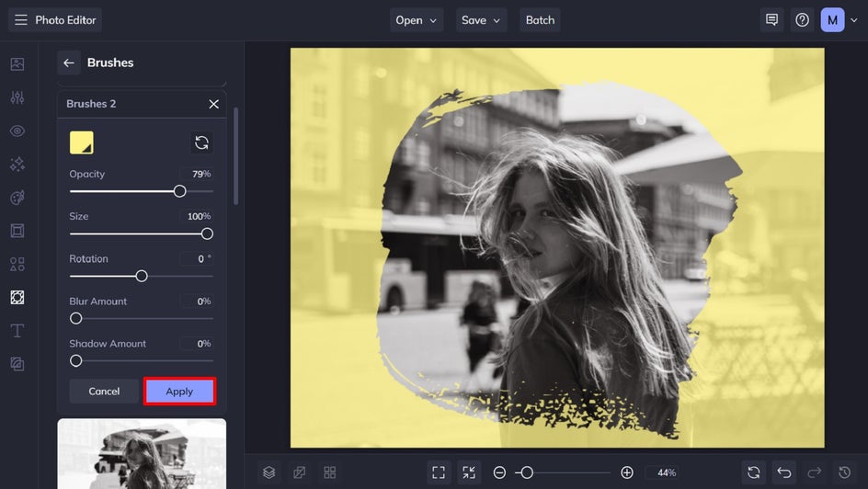Fit image to screen
This screenshot has height=489, width=868.
point(439,472)
